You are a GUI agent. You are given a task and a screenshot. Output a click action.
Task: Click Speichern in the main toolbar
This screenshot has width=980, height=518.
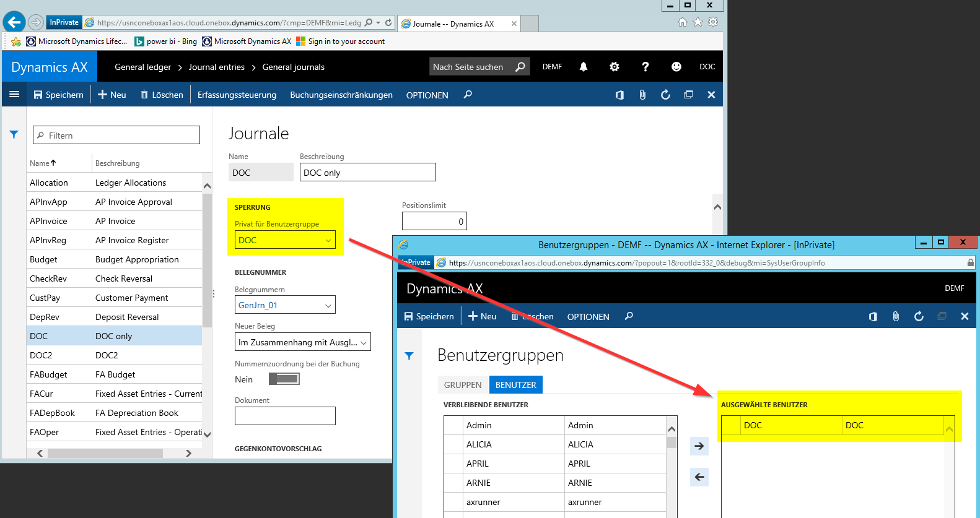58,95
